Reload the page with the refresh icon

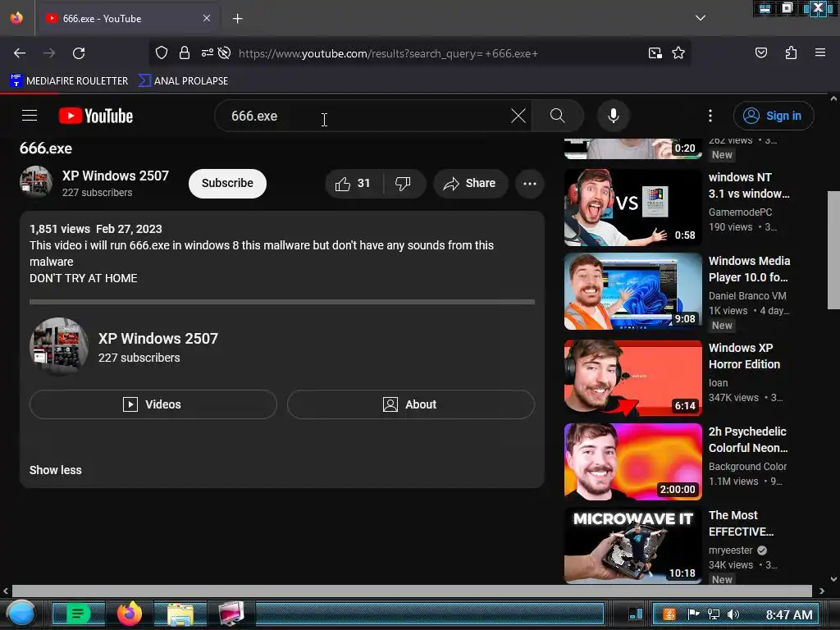tap(79, 53)
